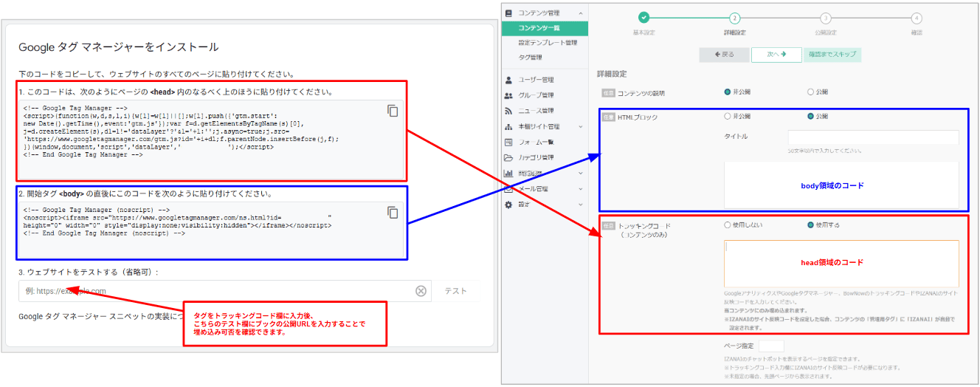Focus the ページ指定 number field
The image size is (980, 387).
point(771,345)
